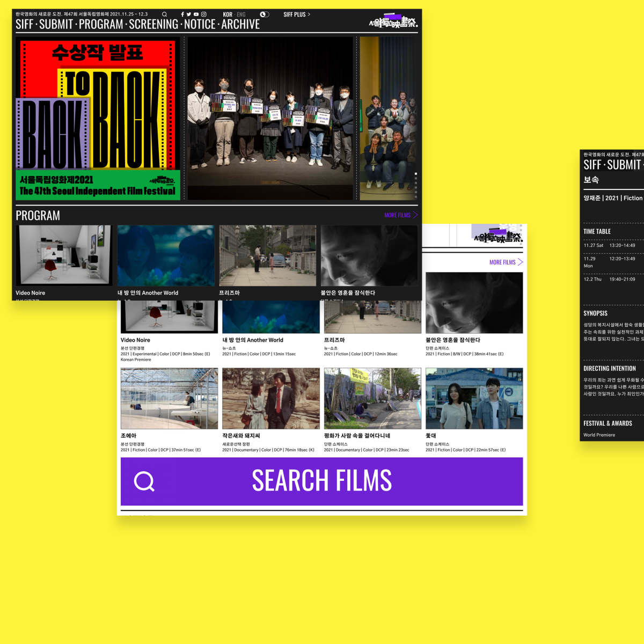Click the 보속 film title in right window
The image size is (644, 644).
(591, 180)
